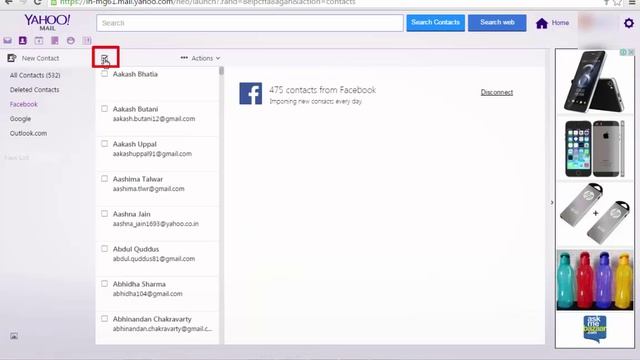The width and height of the screenshot is (640, 360).
Task: Click the browser address bar URL
Action: tap(208, 2)
